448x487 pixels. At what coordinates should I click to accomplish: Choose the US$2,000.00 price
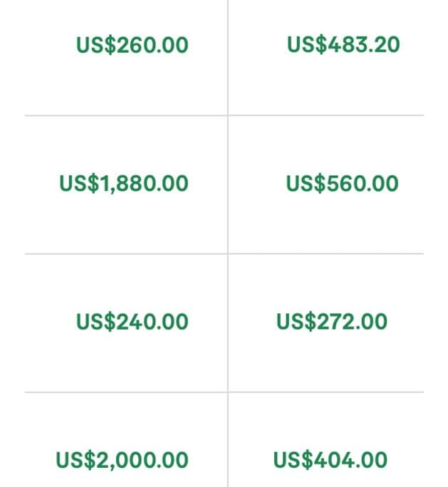click(123, 460)
